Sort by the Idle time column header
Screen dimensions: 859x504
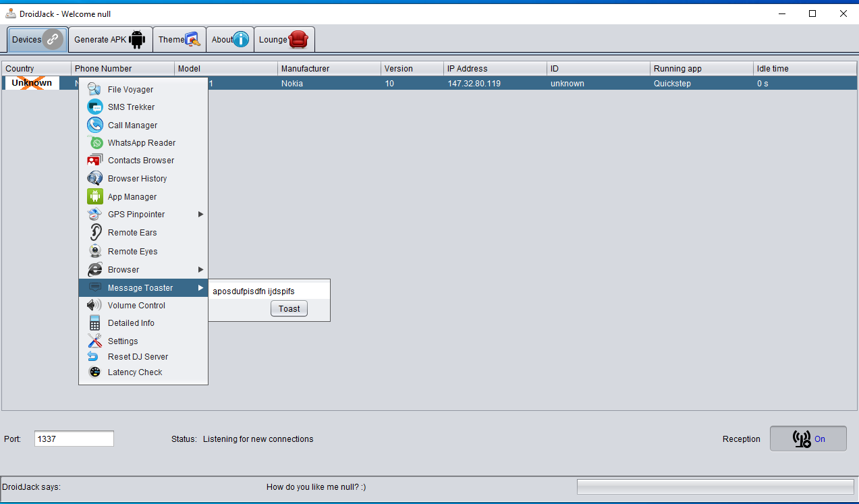coord(805,68)
